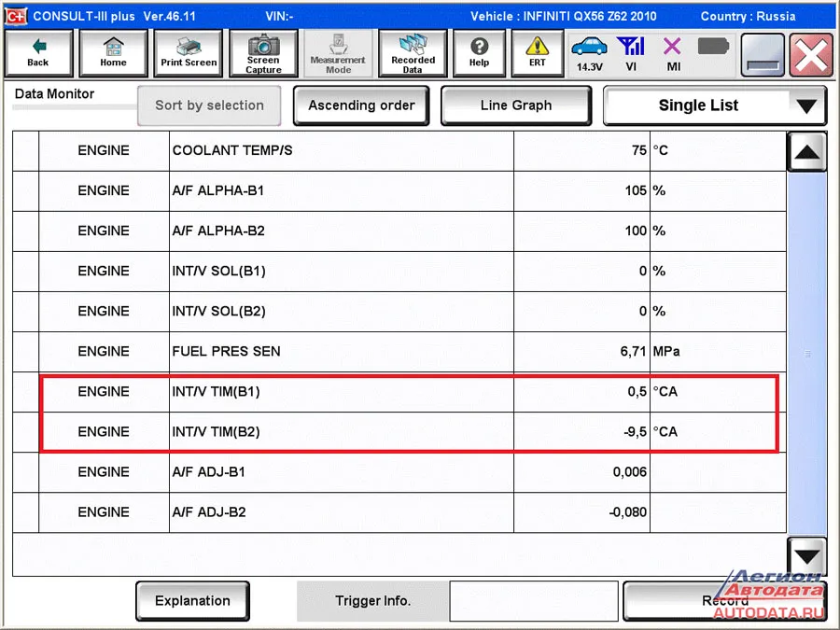Select the A/F ADJ-B1 item name
Image resolution: width=840 pixels, height=630 pixels.
pos(208,472)
